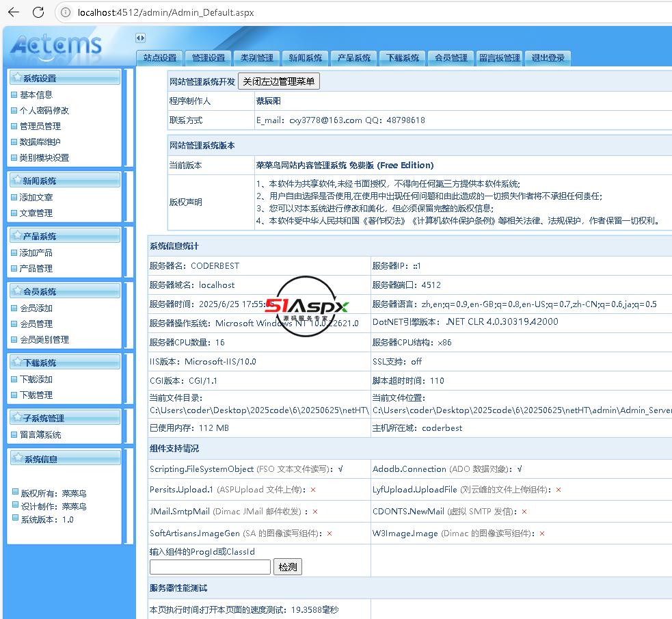Open 数据库维护 in the sidebar
672x619 pixels.
[40, 142]
